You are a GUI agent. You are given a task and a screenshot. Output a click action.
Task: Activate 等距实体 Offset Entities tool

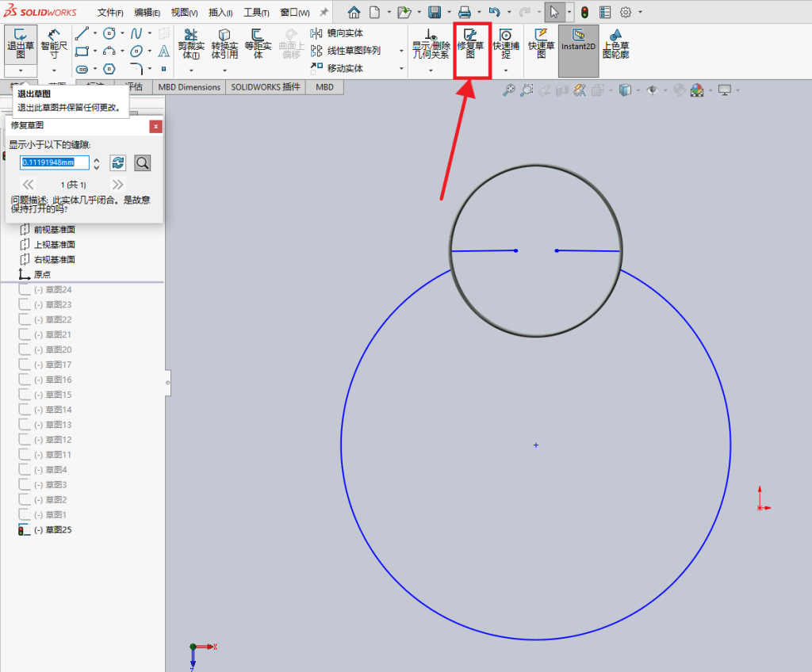pyautogui.click(x=258, y=44)
